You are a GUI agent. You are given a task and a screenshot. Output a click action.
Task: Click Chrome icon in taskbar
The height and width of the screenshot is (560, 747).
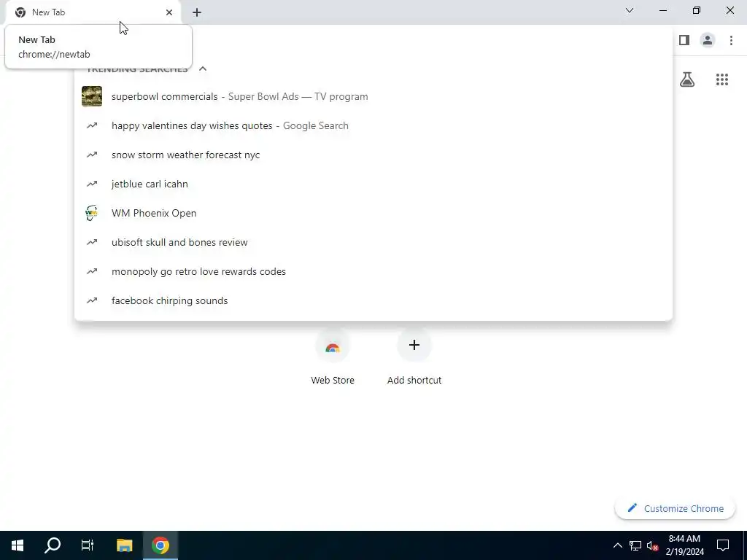(x=160, y=545)
